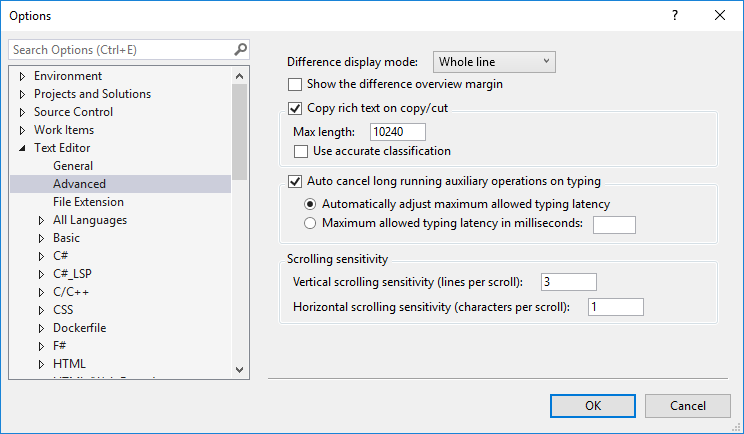Open General under Text Editor
The height and width of the screenshot is (434, 744).
click(73, 166)
